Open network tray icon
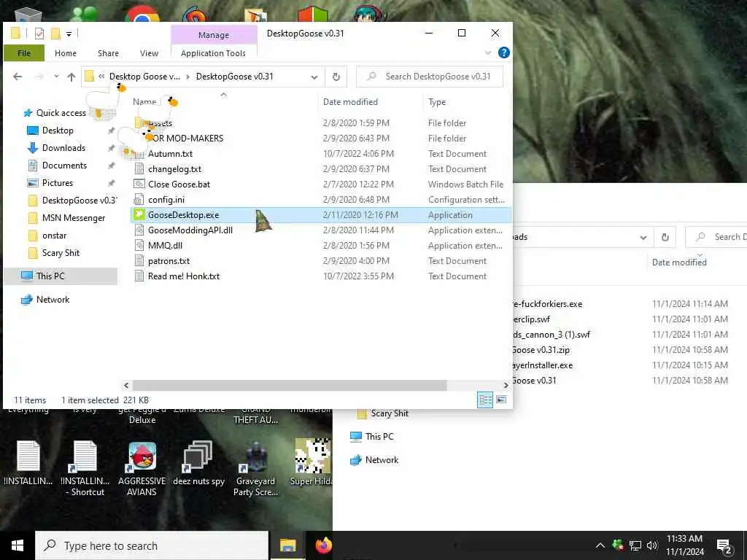Image resolution: width=747 pixels, height=560 pixels. [x=635, y=545]
